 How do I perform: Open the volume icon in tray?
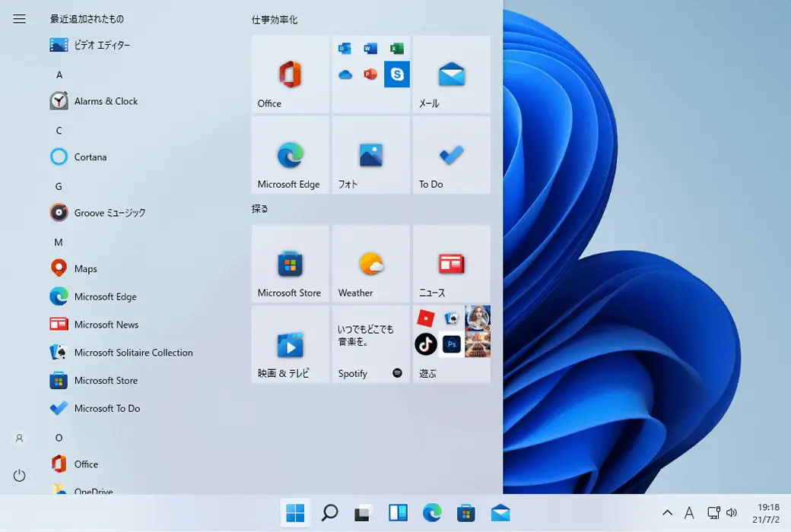[732, 513]
